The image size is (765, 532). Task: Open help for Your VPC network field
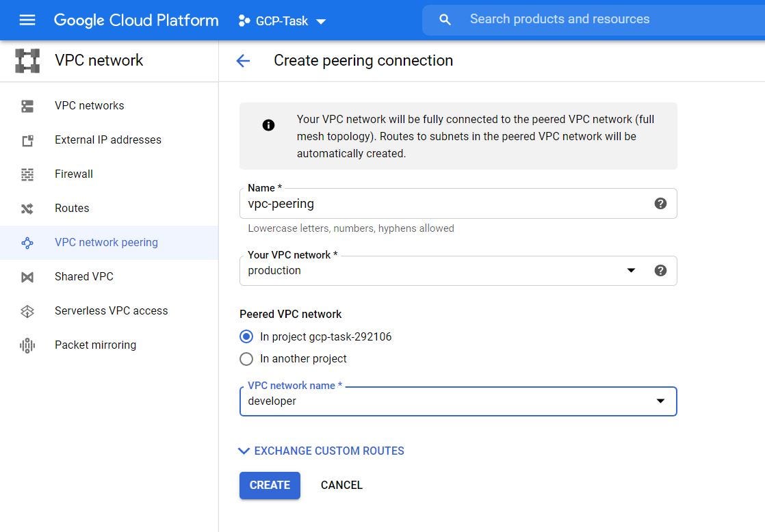point(660,271)
